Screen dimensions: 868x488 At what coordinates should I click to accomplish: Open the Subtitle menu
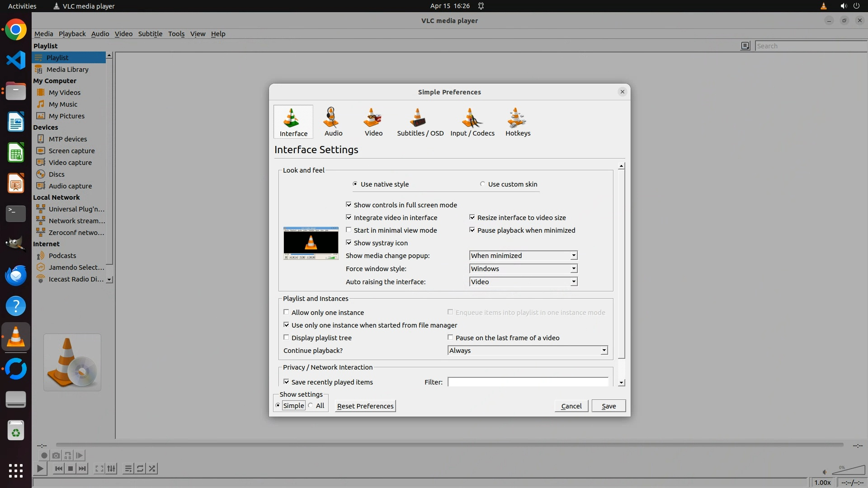pos(150,34)
